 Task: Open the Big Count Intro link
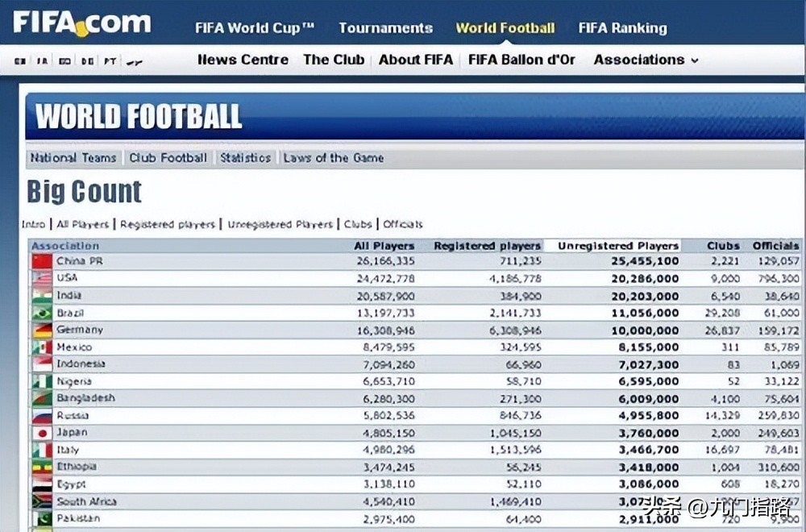(x=33, y=225)
